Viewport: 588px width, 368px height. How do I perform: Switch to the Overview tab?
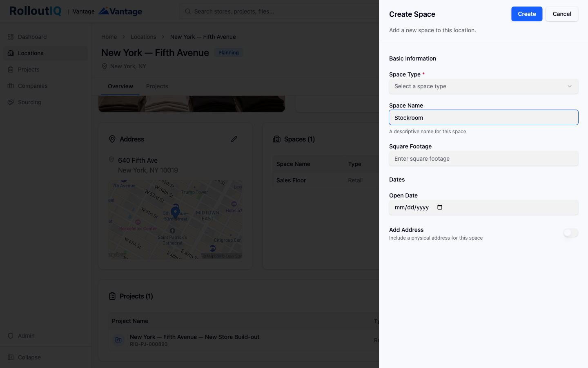120,86
